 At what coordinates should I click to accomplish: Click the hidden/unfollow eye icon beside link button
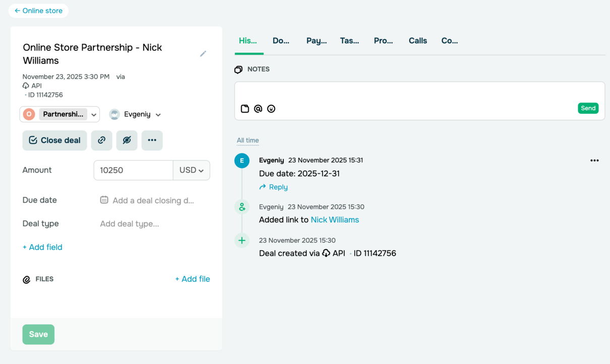(x=127, y=140)
